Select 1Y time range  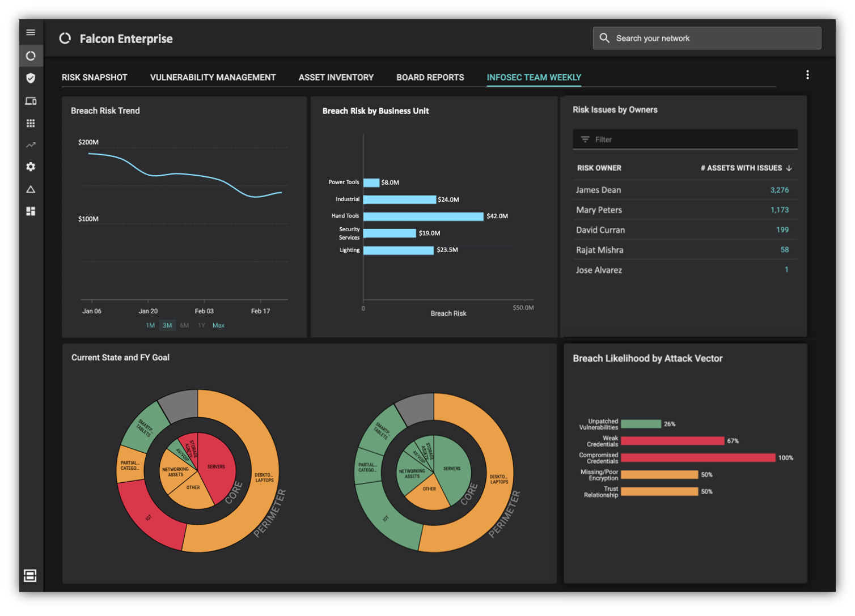pos(201,325)
